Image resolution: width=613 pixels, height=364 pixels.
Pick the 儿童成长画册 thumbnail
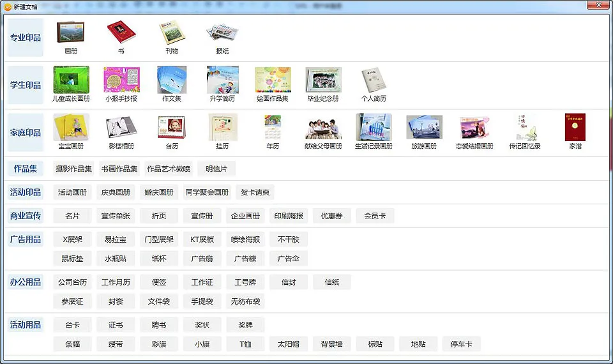tap(71, 80)
